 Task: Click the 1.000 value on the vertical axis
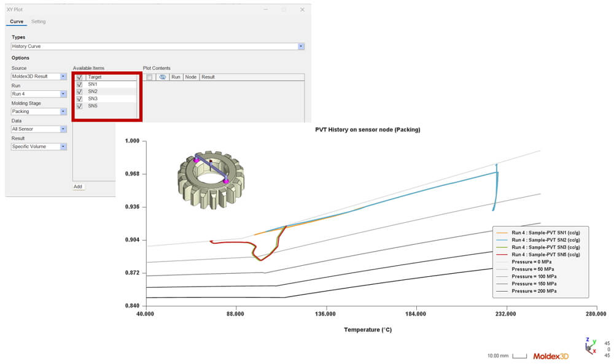click(132, 141)
